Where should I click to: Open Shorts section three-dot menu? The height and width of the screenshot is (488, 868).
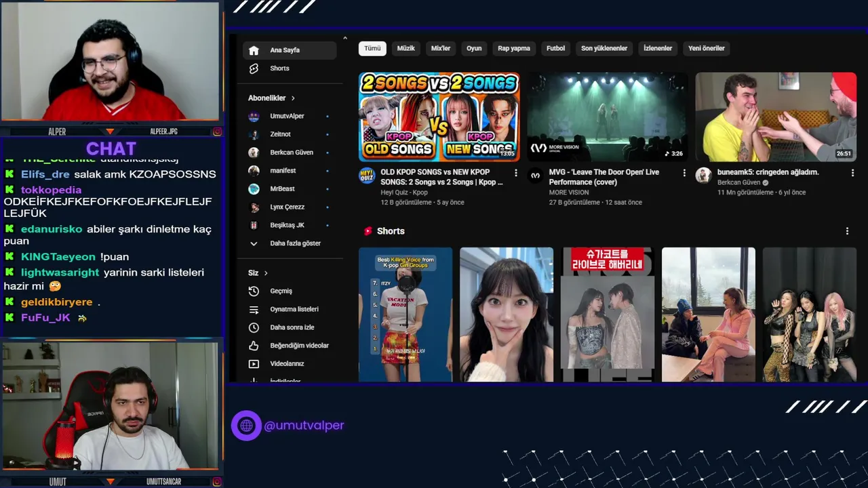coord(847,231)
